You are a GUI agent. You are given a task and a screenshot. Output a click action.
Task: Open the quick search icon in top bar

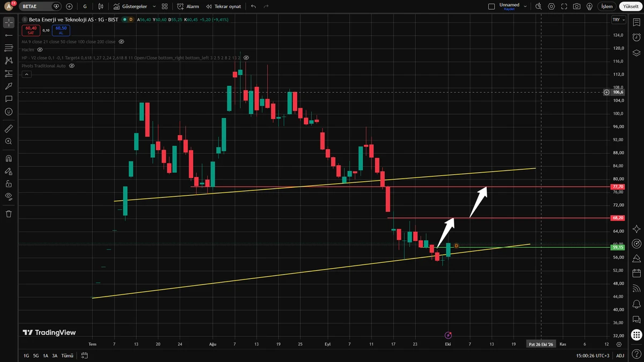[x=539, y=6]
